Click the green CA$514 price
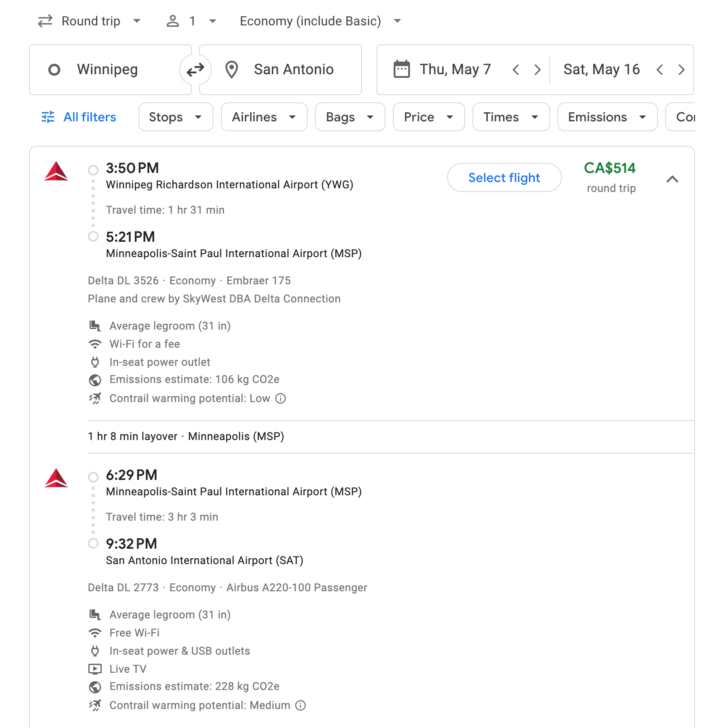724x728 pixels. tap(610, 168)
